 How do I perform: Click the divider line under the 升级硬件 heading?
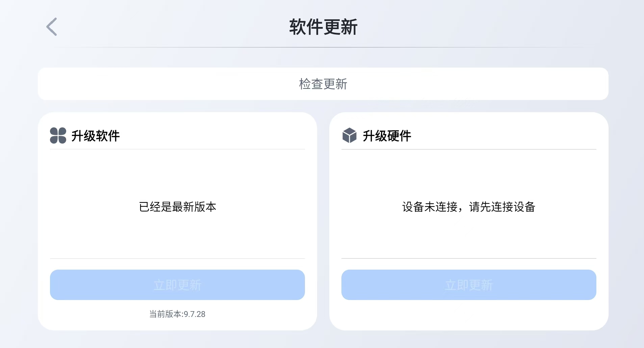click(x=469, y=149)
